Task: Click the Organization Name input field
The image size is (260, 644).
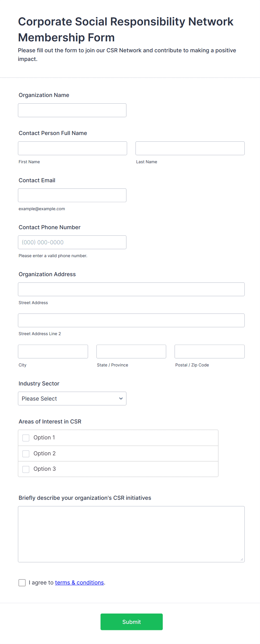Action: tap(72, 110)
